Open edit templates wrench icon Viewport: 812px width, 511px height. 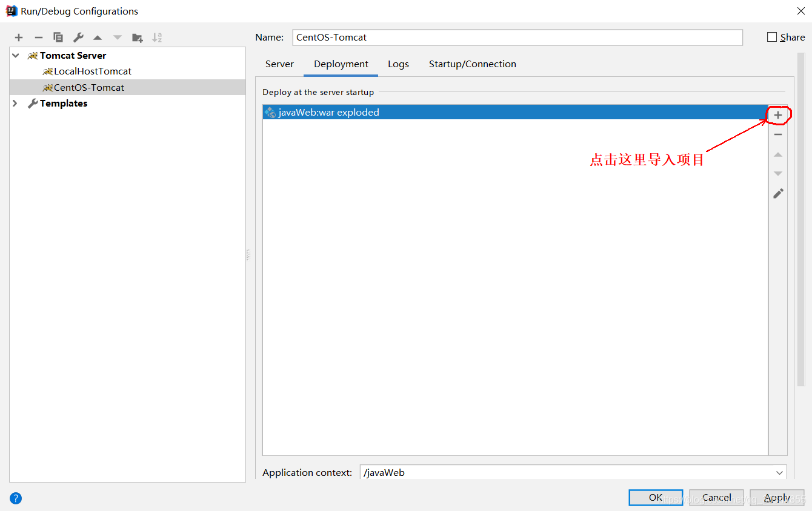(78, 38)
